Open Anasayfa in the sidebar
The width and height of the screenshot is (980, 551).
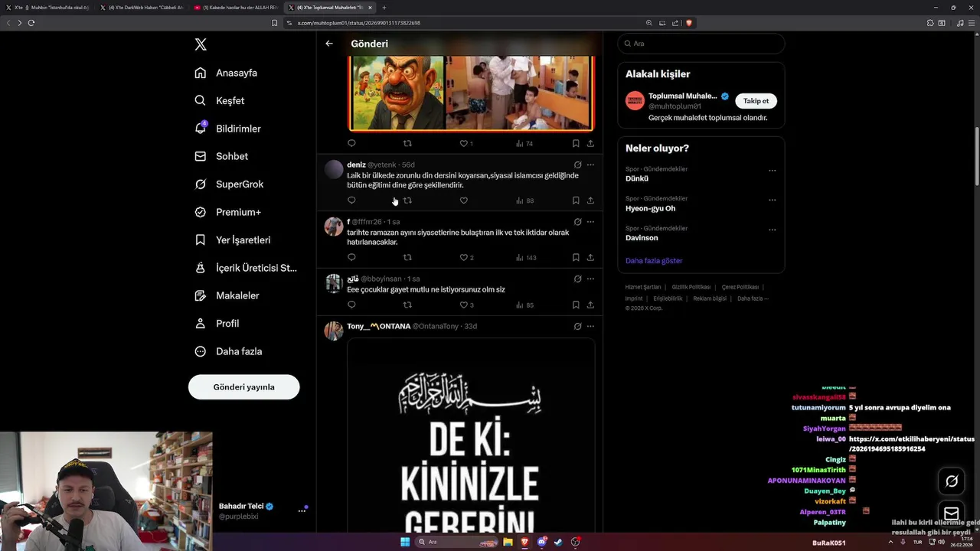tap(226, 73)
